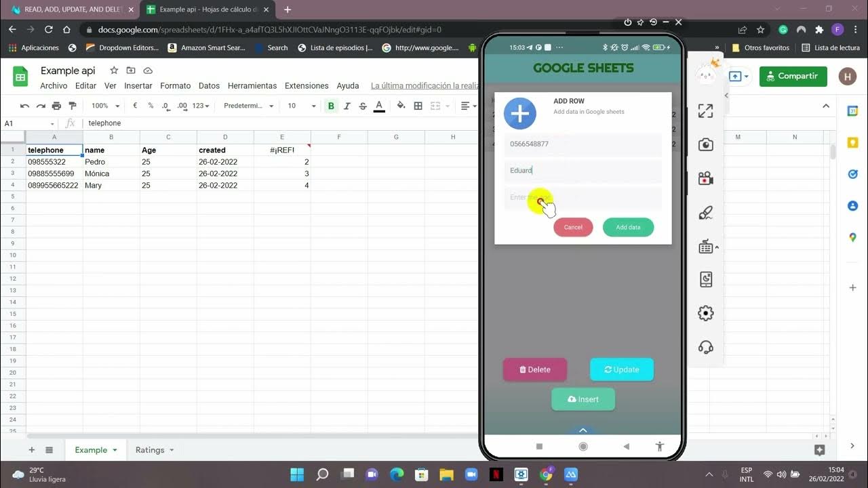Toggle bold formatting
The image size is (868, 488).
(x=331, y=106)
